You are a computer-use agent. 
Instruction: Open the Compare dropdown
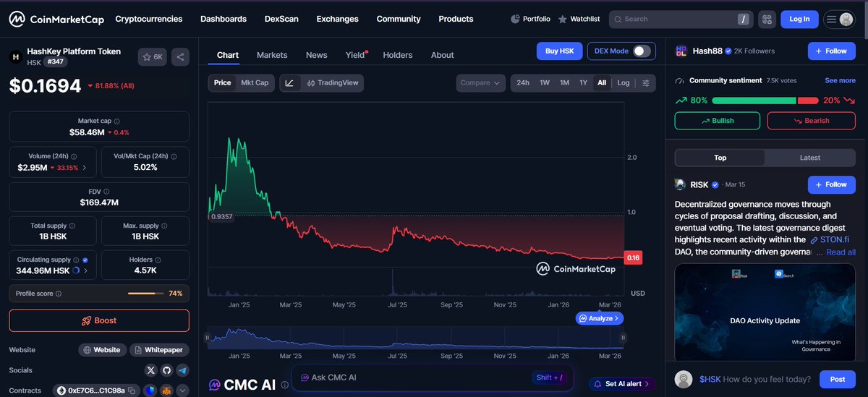point(480,82)
